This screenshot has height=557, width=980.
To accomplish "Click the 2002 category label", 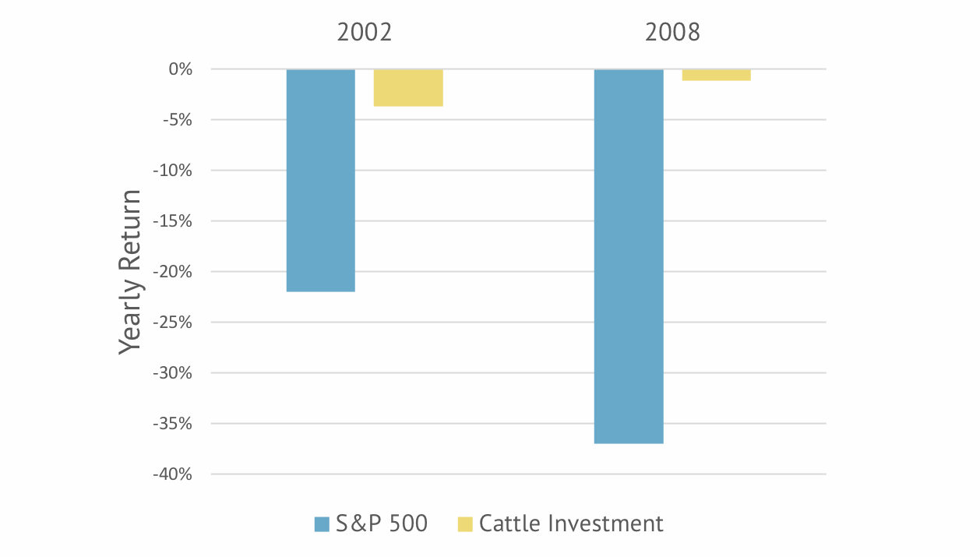I will tap(364, 33).
